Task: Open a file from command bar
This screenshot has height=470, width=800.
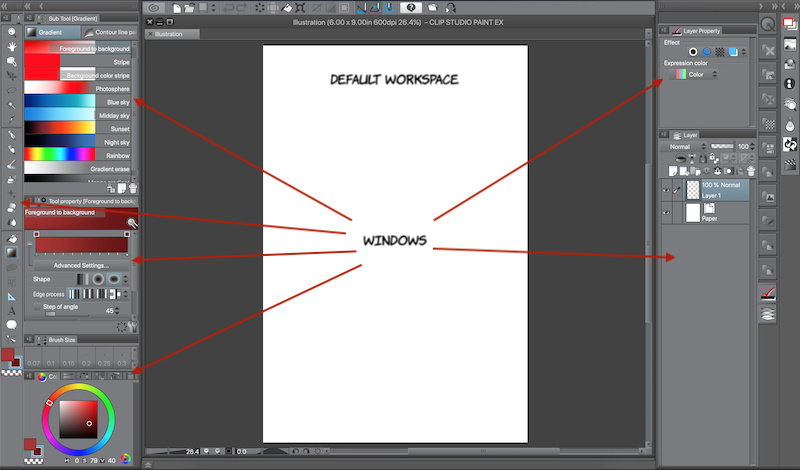Action: [189, 8]
